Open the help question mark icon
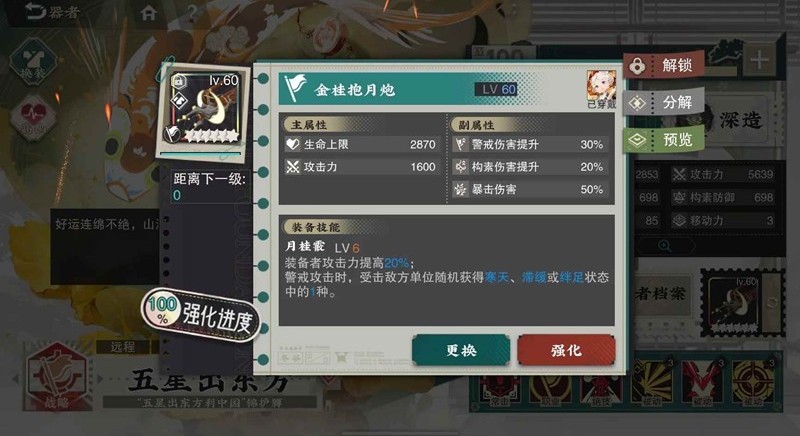The width and height of the screenshot is (800, 436). 192,13
